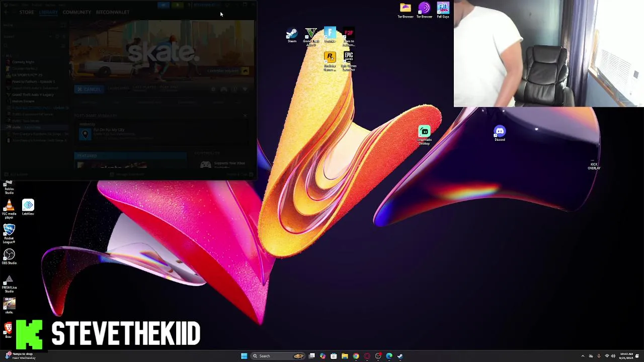Open Google Chrome from the taskbar
The height and width of the screenshot is (362, 644).
click(356, 356)
